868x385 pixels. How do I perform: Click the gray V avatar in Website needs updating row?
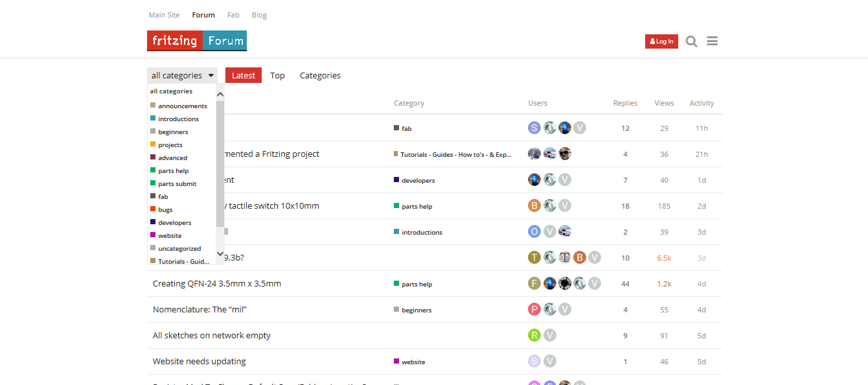(550, 361)
